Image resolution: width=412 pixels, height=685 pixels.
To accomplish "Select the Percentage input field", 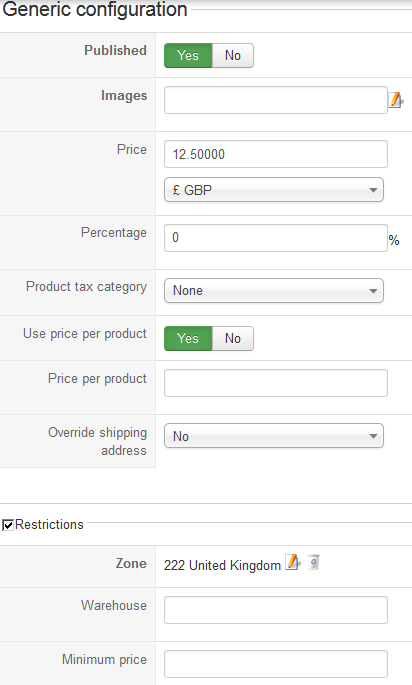I will coord(276,238).
